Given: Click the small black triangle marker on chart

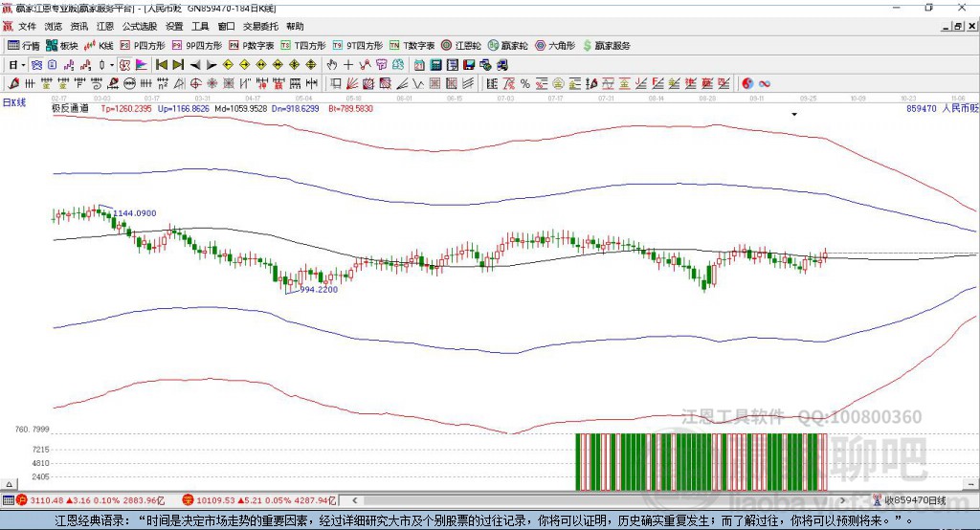Looking at the screenshot, I should click(x=794, y=115).
